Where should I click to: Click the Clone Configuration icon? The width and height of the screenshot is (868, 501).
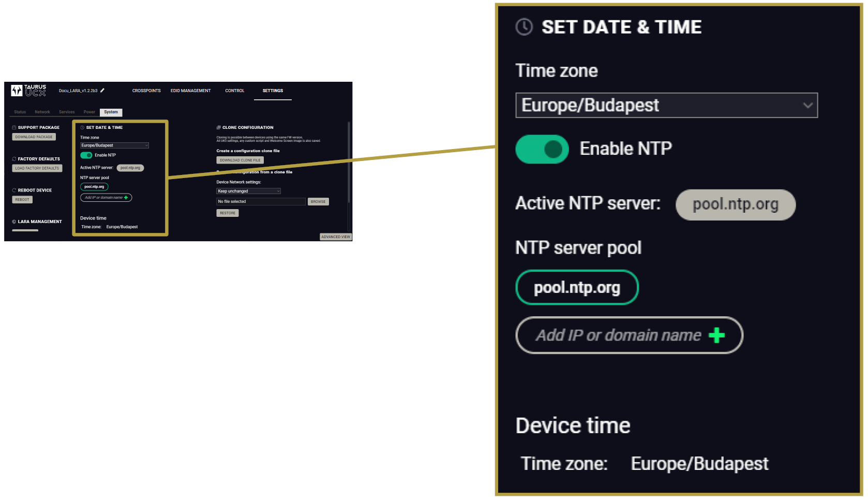219,127
